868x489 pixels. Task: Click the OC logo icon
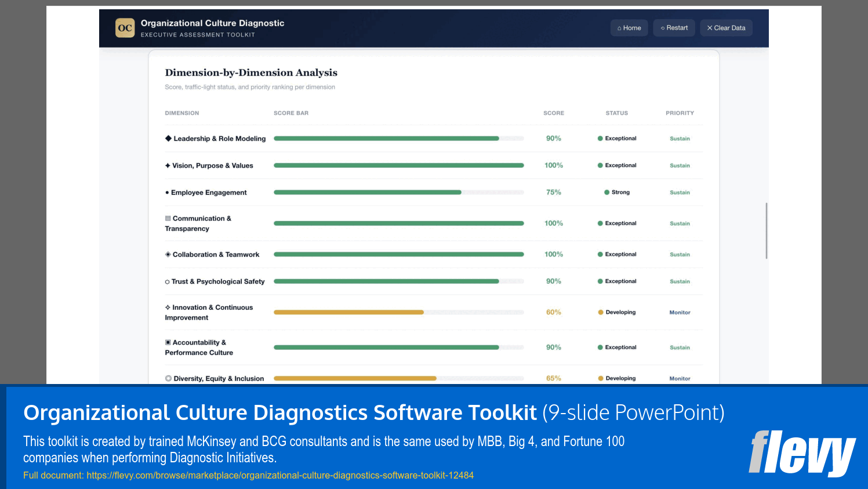pyautogui.click(x=125, y=28)
